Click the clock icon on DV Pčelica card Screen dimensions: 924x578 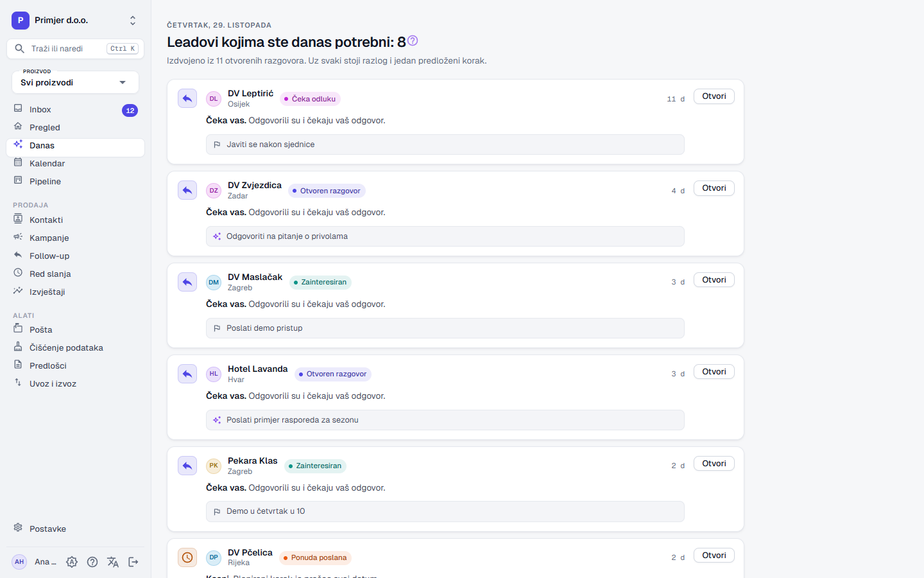click(x=187, y=557)
